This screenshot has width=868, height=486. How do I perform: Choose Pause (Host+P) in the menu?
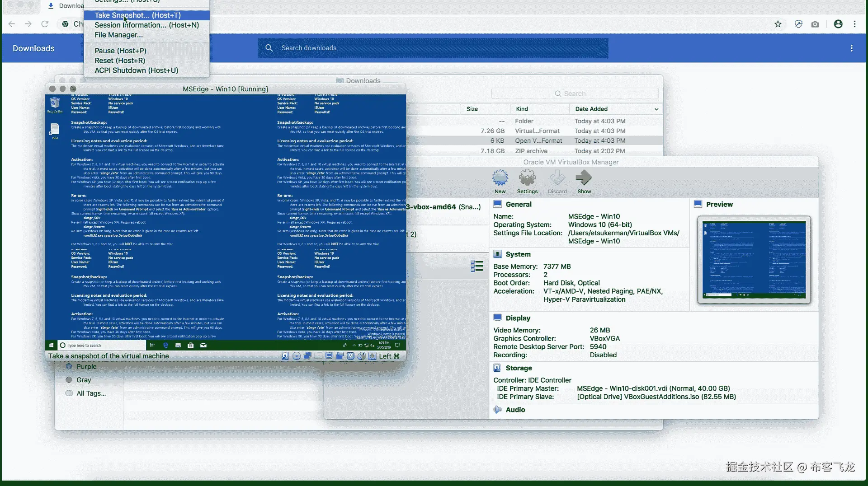(x=146, y=51)
